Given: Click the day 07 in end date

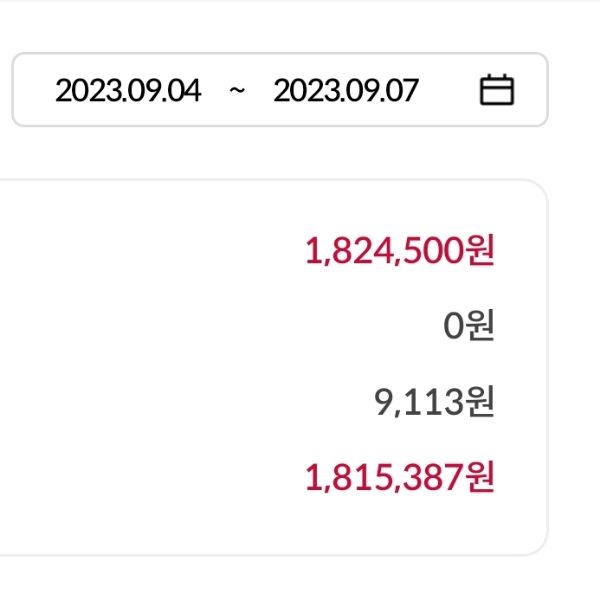Looking at the screenshot, I should (x=402, y=91).
